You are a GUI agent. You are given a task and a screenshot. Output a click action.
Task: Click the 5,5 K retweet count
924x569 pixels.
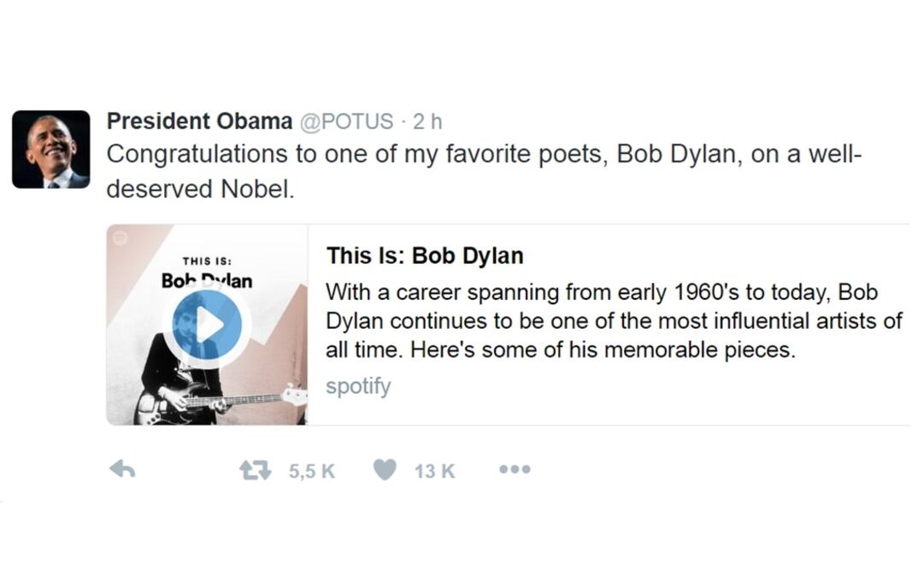pyautogui.click(x=311, y=471)
